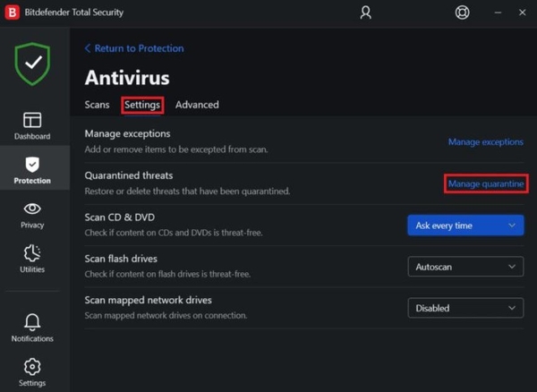The height and width of the screenshot is (392, 537).
Task: Switch to the Advanced tab
Action: click(197, 105)
